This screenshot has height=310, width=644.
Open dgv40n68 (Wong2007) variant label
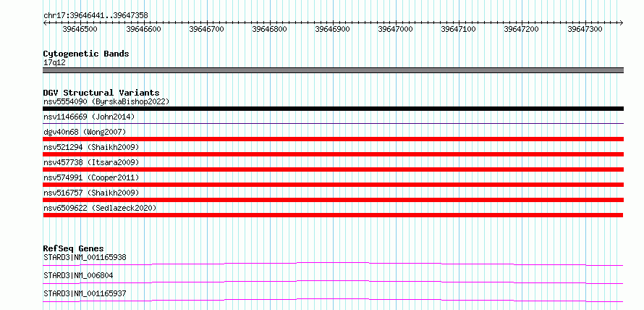click(x=85, y=132)
